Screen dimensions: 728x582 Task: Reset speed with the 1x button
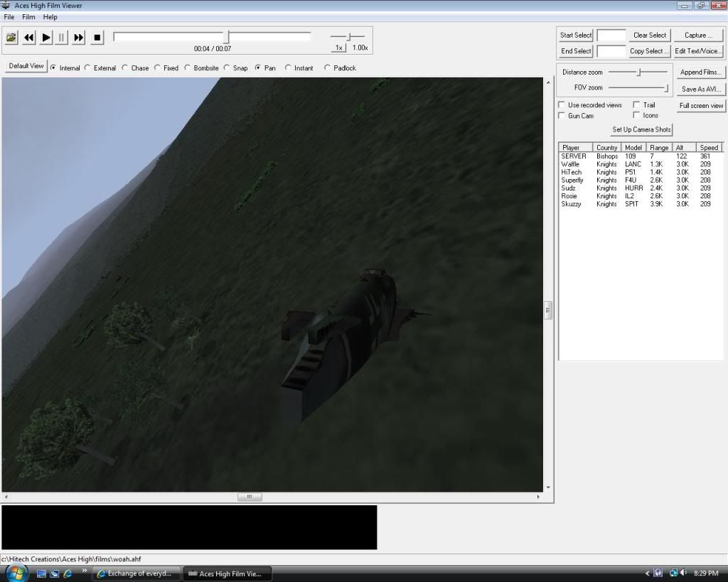(x=339, y=48)
